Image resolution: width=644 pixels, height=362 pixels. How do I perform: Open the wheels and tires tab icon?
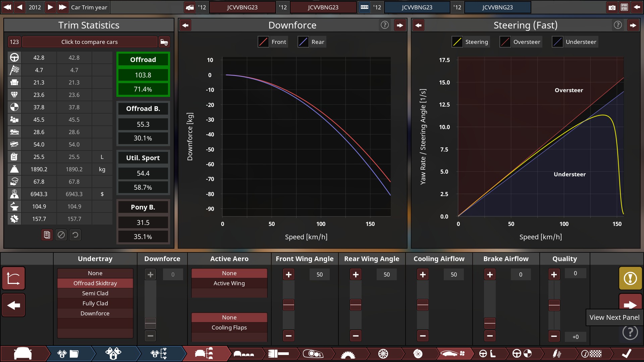[383, 354]
